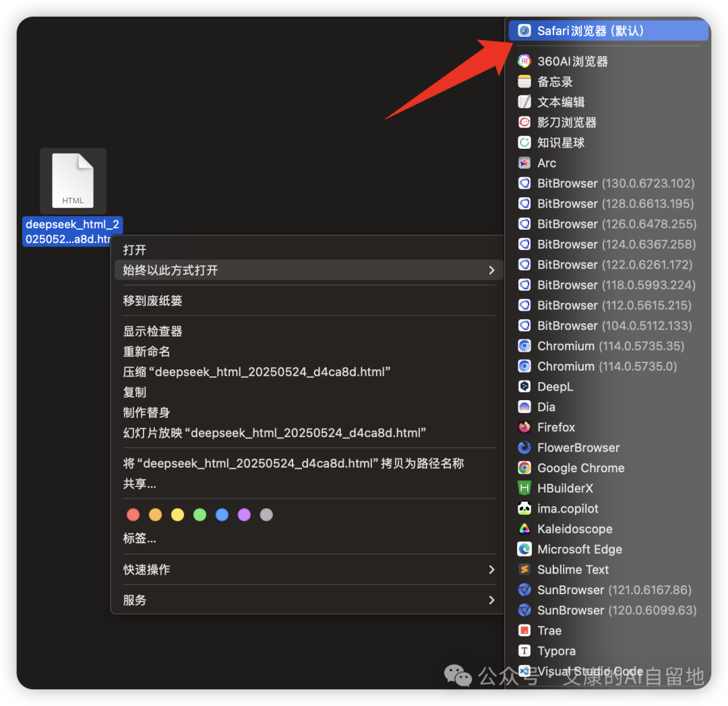The height and width of the screenshot is (706, 728).
Task: Click the deepseek_html file name label
Action: click(72, 232)
